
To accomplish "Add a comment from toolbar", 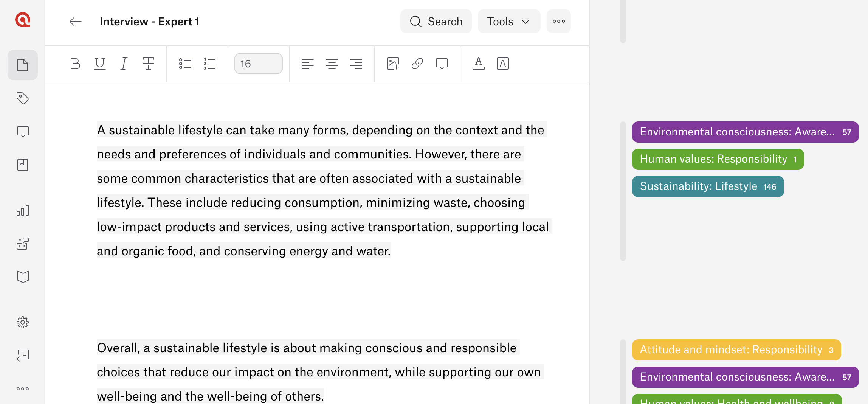I will 442,64.
